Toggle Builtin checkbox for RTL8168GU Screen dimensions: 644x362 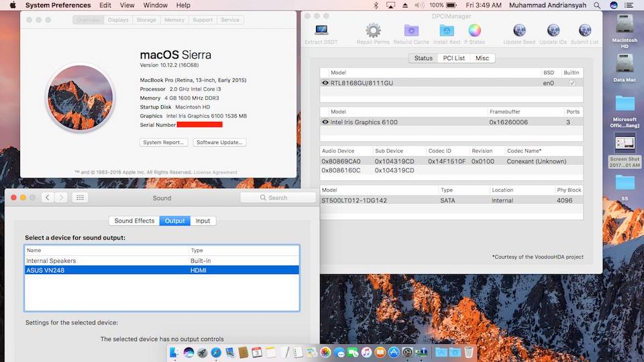pos(572,83)
